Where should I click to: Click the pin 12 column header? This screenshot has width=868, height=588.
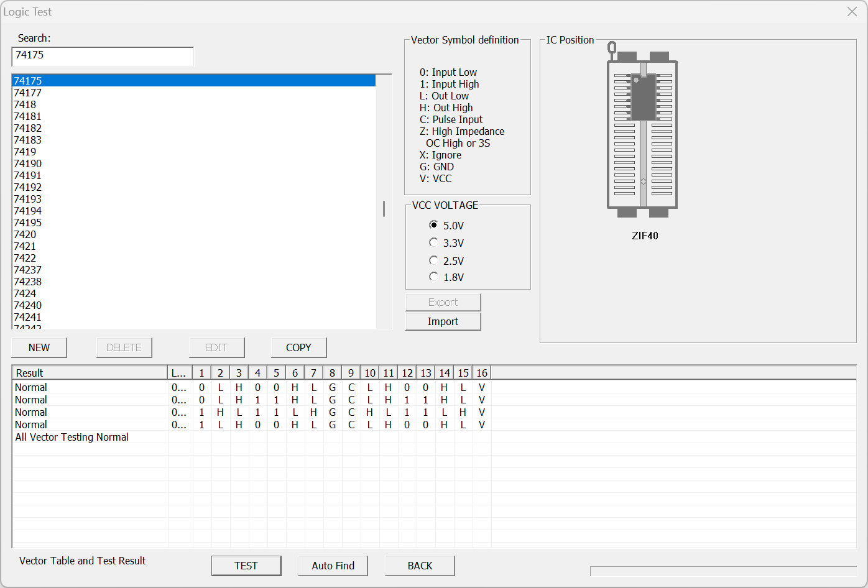[407, 373]
